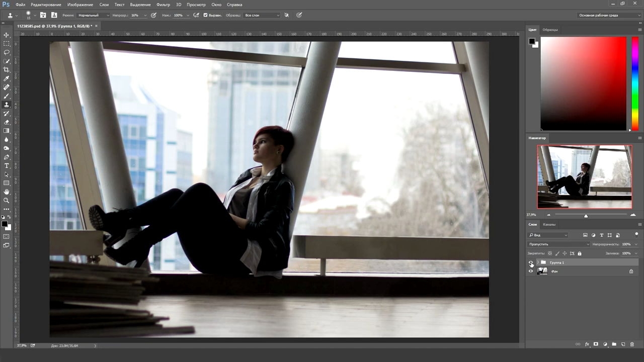Switch to the Каналы tab

[x=549, y=224]
